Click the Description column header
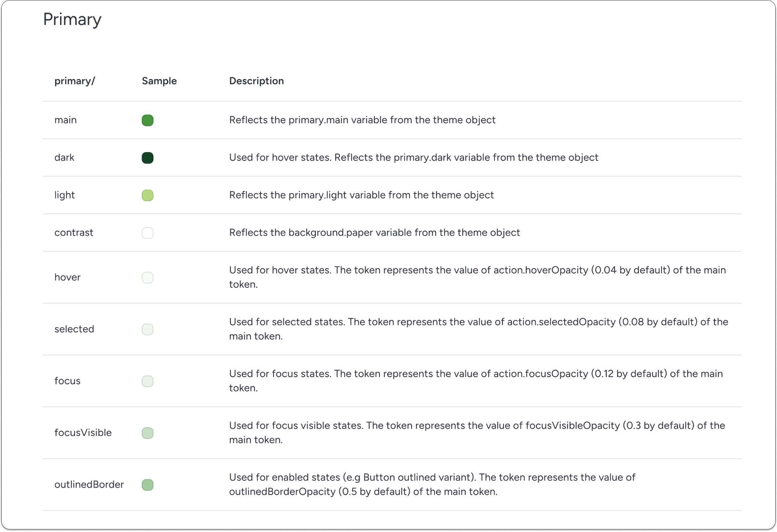This screenshot has width=777, height=532. tap(256, 81)
